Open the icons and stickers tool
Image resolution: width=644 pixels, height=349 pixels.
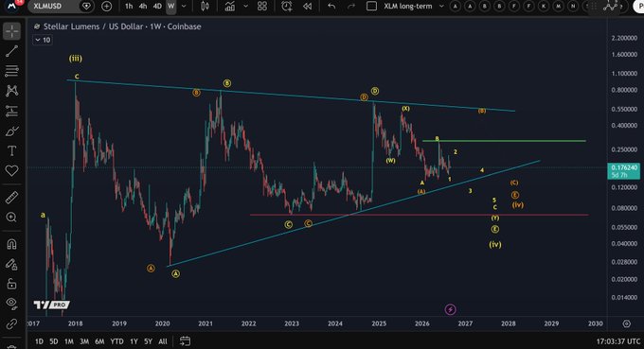pyautogui.click(x=12, y=170)
